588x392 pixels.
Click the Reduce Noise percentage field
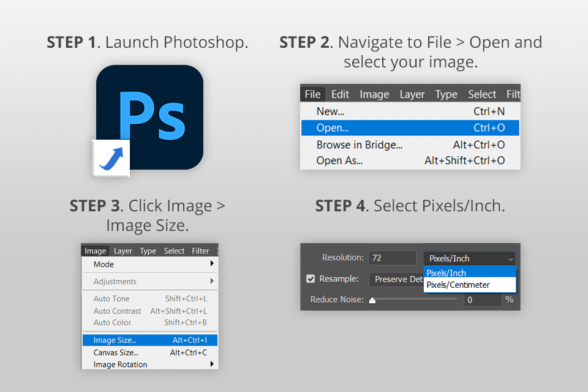(x=483, y=300)
